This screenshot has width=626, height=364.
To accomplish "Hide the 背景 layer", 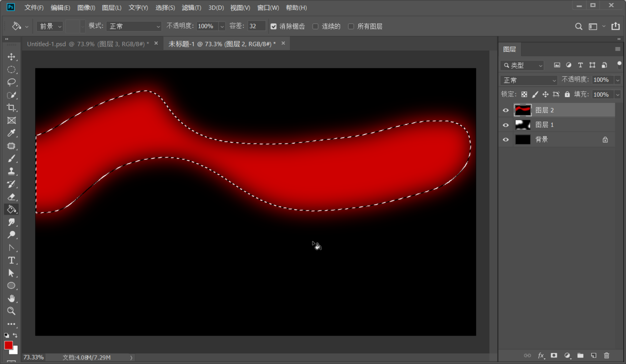I will pyautogui.click(x=505, y=139).
